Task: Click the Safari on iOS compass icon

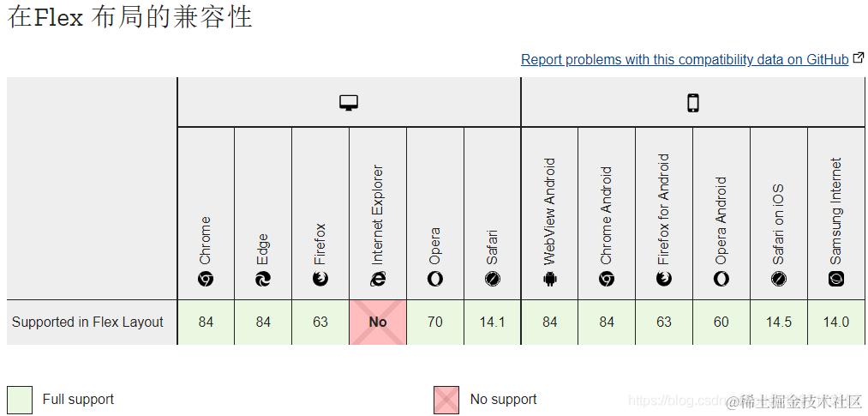Action: click(x=778, y=280)
